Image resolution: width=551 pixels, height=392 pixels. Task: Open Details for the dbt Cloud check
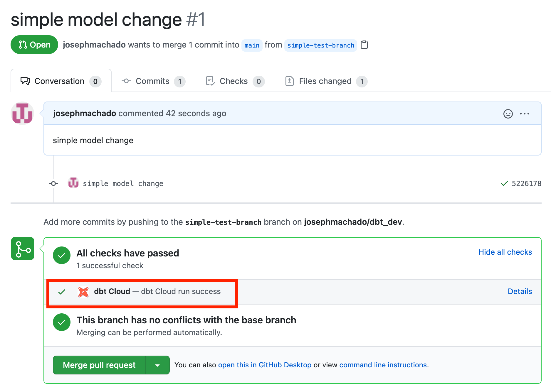520,291
